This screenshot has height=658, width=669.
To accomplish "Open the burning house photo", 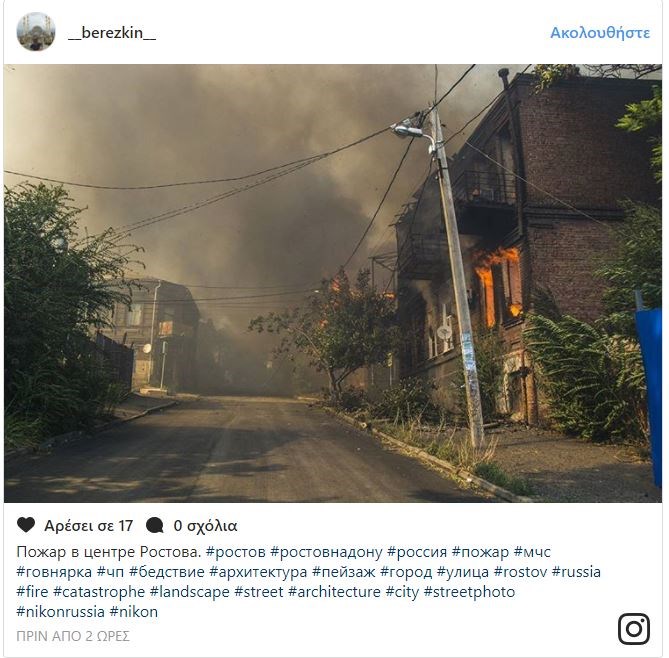I will 333,283.
